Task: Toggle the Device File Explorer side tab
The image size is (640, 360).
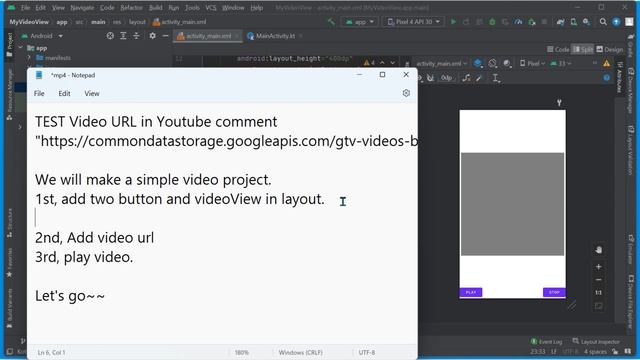Action: (631, 301)
